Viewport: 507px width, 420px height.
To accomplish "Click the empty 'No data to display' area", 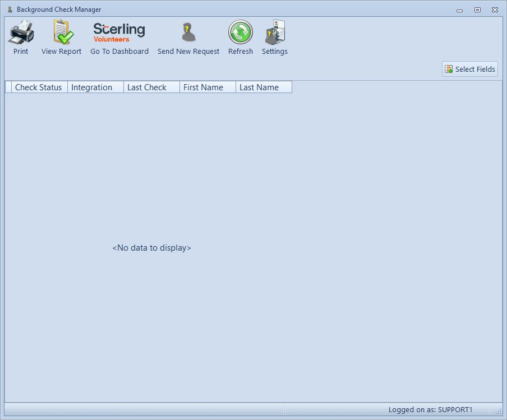I will tap(151, 248).
